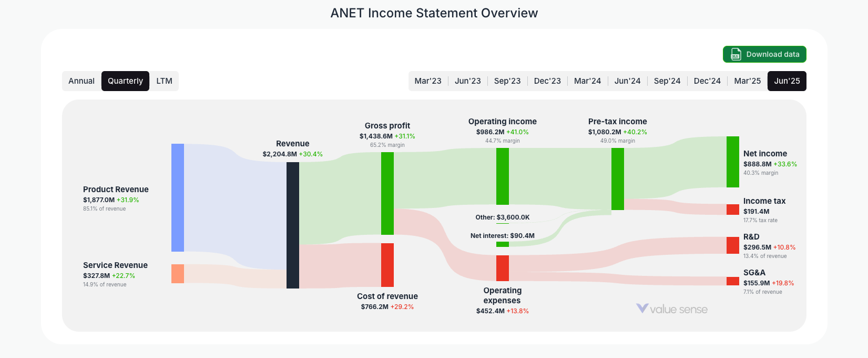Viewport: 868px width, 358px height.
Task: Select the Sep'23 period
Action: coord(507,81)
